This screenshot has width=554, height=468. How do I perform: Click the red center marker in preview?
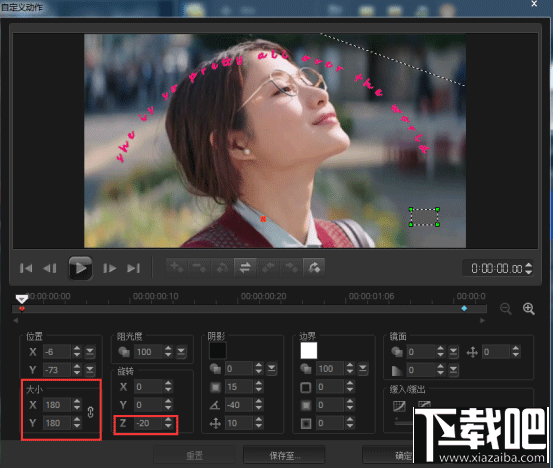pos(263,219)
